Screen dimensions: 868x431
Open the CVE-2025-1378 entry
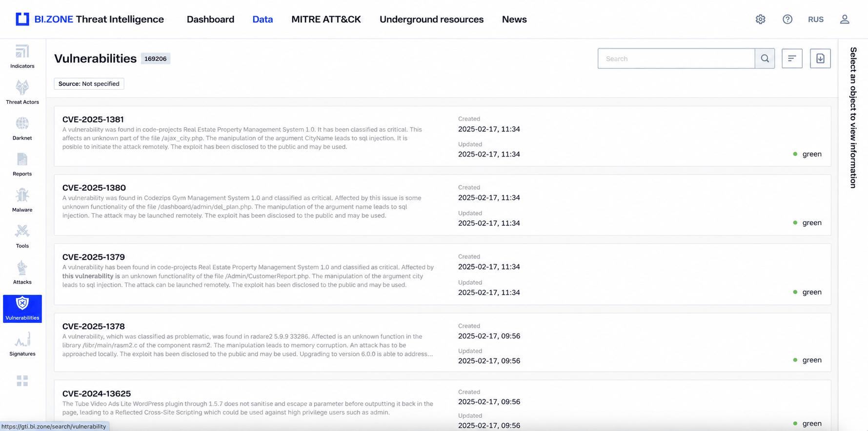point(443,343)
